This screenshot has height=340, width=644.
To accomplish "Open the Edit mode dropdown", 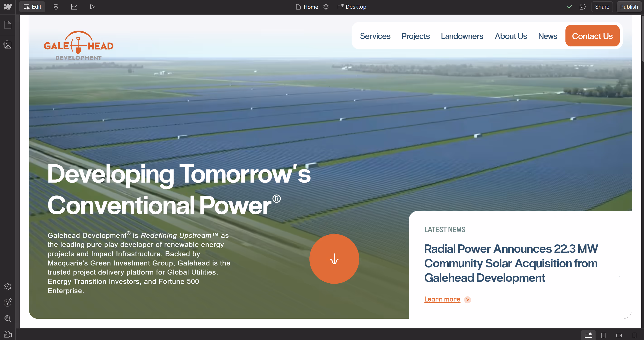I will (32, 7).
